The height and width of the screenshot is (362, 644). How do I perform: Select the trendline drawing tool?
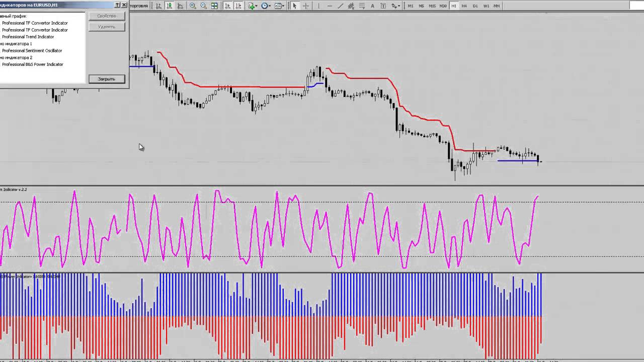tap(340, 6)
